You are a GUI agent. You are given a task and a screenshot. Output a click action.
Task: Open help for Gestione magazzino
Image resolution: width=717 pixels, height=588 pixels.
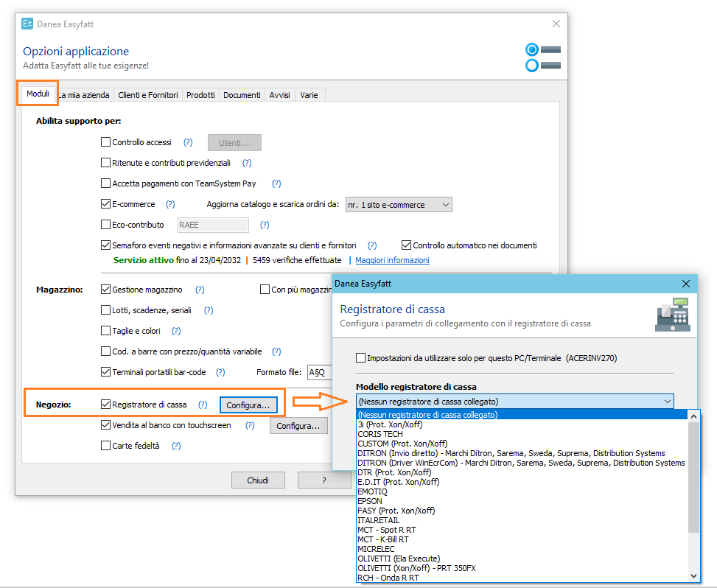click(x=200, y=290)
